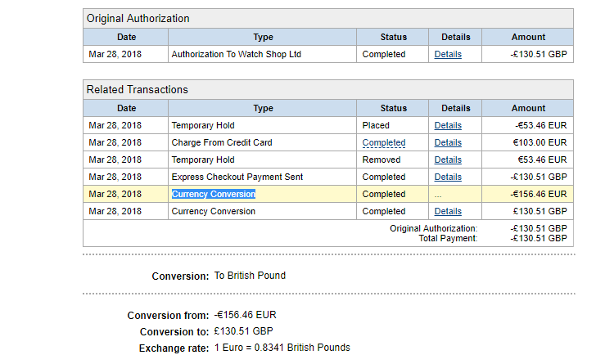Click Express Checkout Payment Sent text
Viewport: 596px width, 364px height.
click(237, 177)
